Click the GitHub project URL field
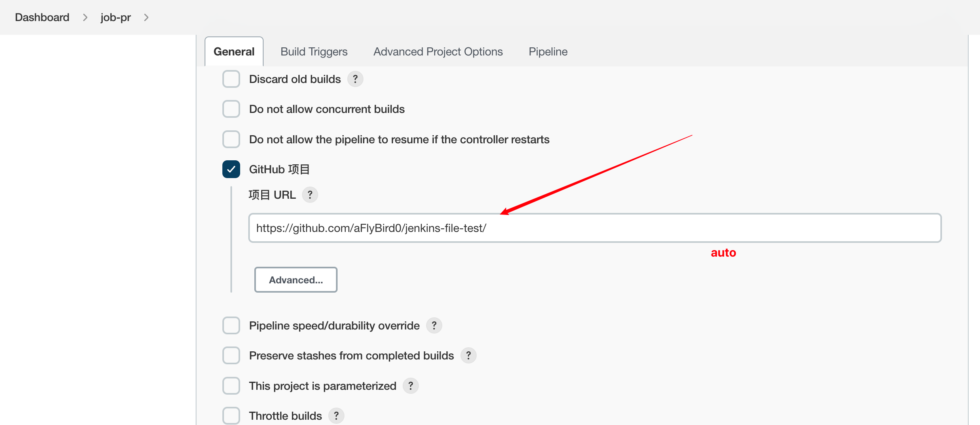This screenshot has width=980, height=425. pyautogui.click(x=594, y=228)
